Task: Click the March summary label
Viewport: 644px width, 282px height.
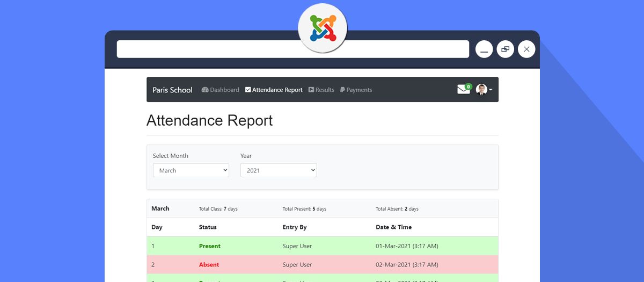Action: pos(160,208)
